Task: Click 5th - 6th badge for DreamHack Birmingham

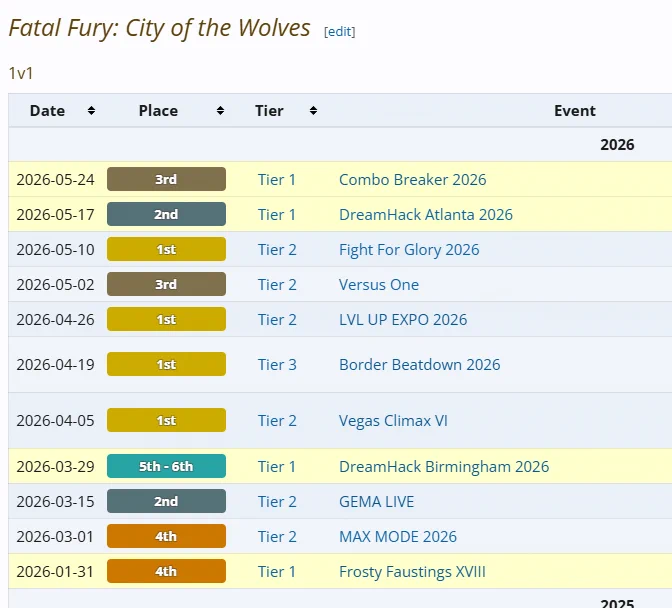Action: [x=166, y=466]
